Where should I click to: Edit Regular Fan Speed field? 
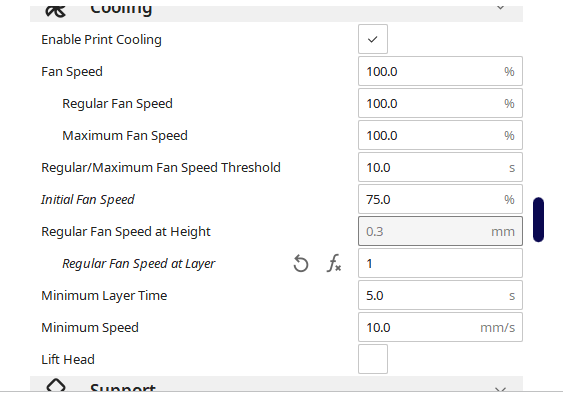(x=440, y=103)
